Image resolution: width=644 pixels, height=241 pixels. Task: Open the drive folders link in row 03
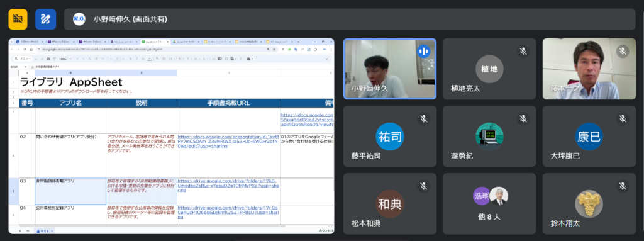click(228, 186)
